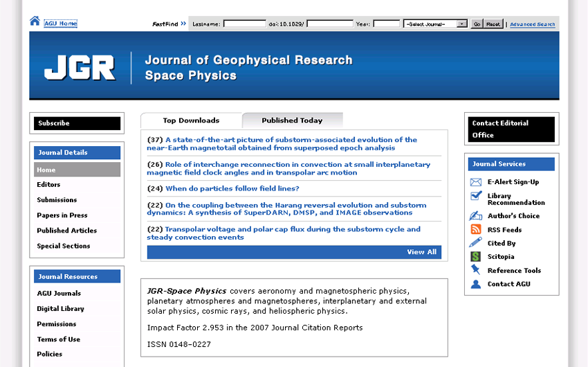Click the View All bar
The width and height of the screenshot is (588, 367).
294,252
